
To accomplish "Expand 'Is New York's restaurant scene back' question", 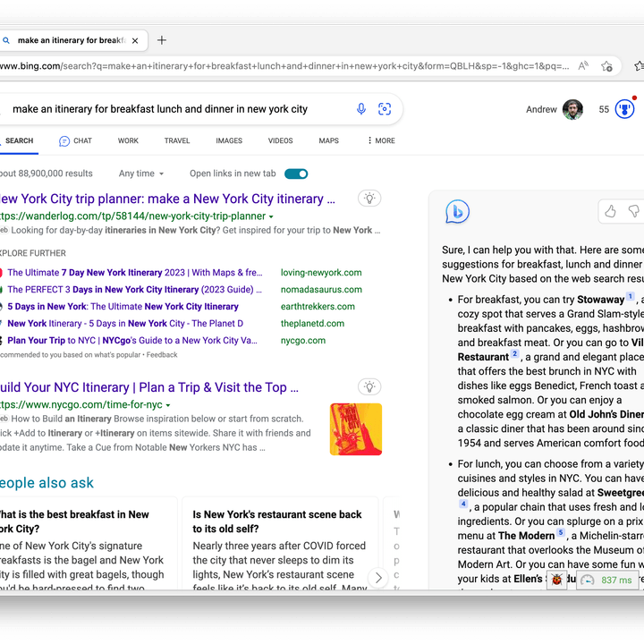I will coord(277,521).
